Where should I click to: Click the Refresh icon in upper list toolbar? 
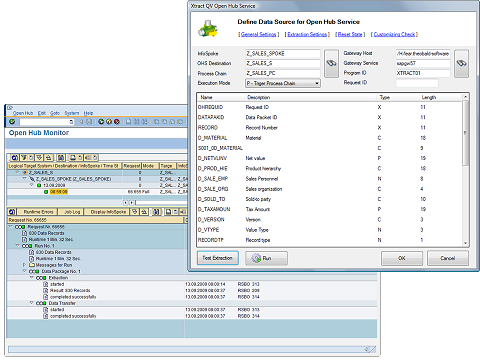(14, 157)
